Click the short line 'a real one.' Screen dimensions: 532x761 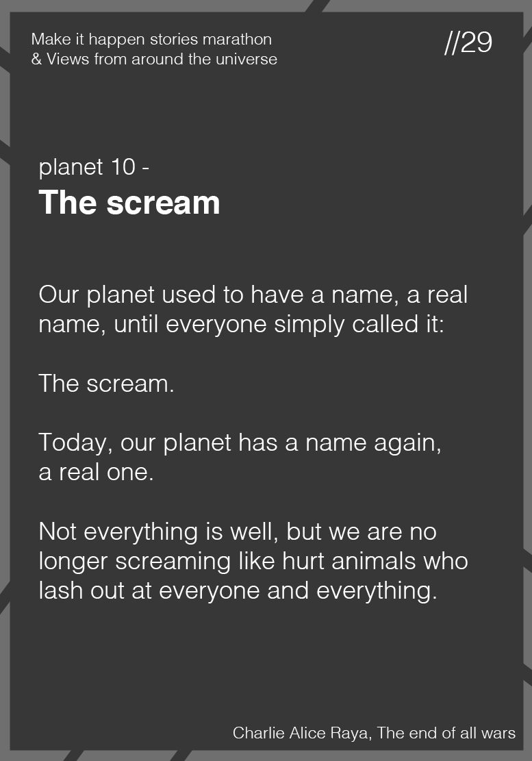click(x=96, y=472)
